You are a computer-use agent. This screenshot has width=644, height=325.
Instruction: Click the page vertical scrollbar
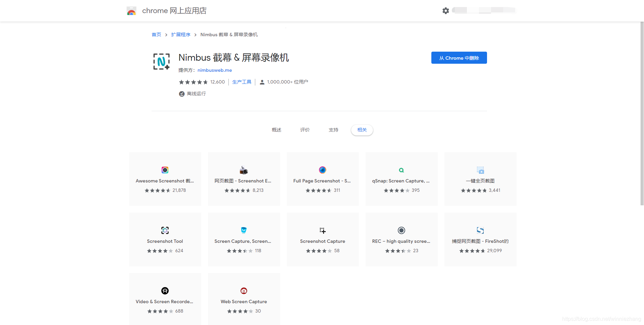click(x=642, y=113)
